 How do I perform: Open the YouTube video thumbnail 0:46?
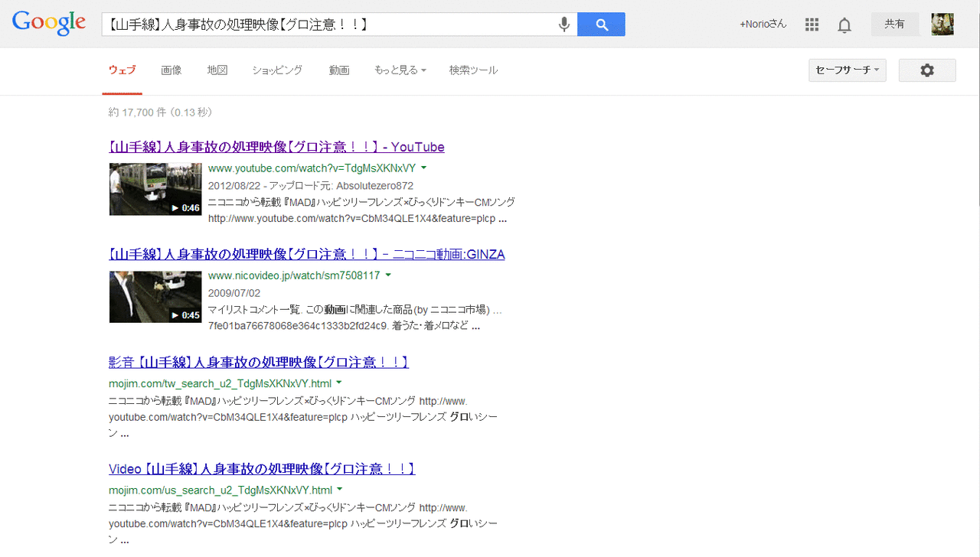pyautogui.click(x=155, y=189)
